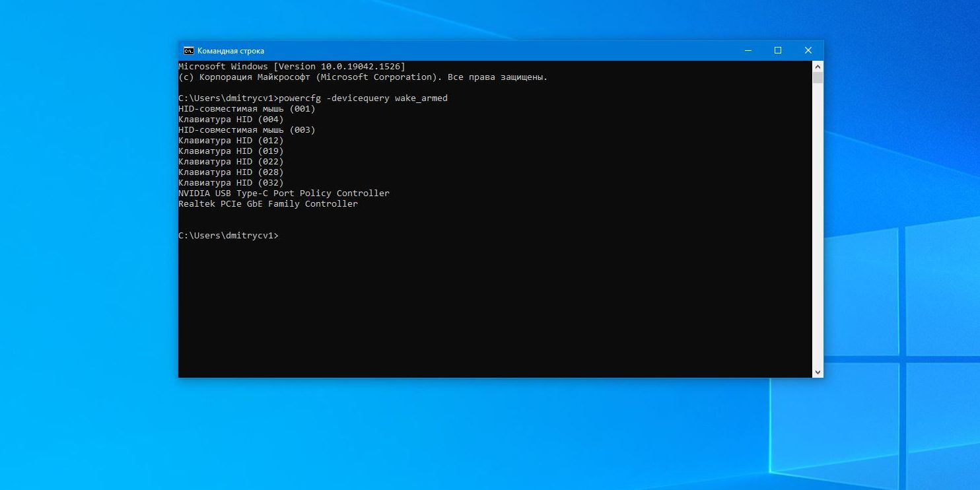The height and width of the screenshot is (490, 980).
Task: Click the Командная строка title text
Action: (230, 51)
